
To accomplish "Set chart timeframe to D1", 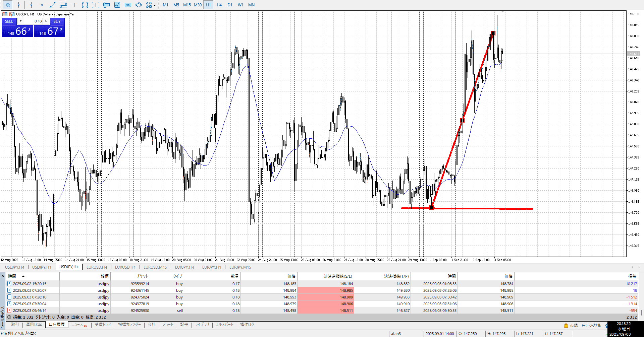I will pyautogui.click(x=230, y=5).
